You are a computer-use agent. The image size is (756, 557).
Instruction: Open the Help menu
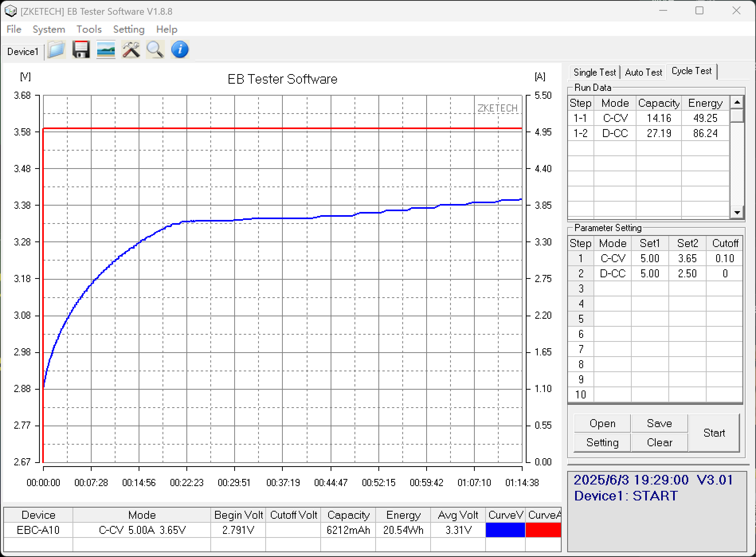(x=166, y=29)
